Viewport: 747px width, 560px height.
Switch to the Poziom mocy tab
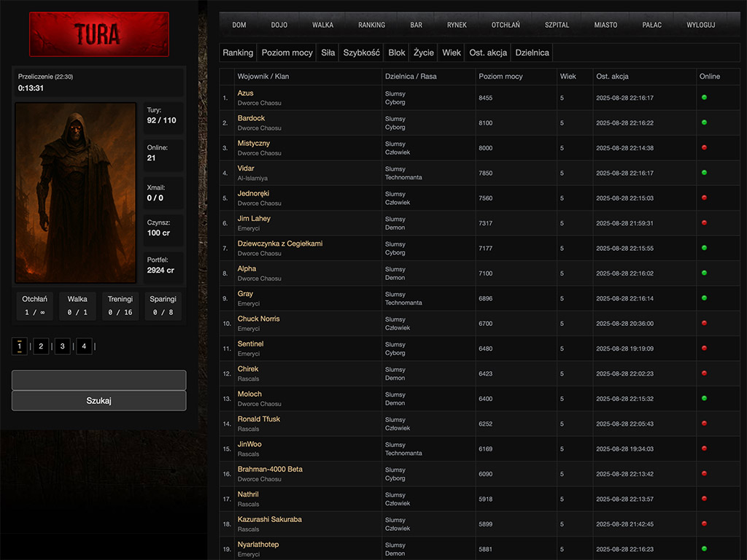coord(287,52)
